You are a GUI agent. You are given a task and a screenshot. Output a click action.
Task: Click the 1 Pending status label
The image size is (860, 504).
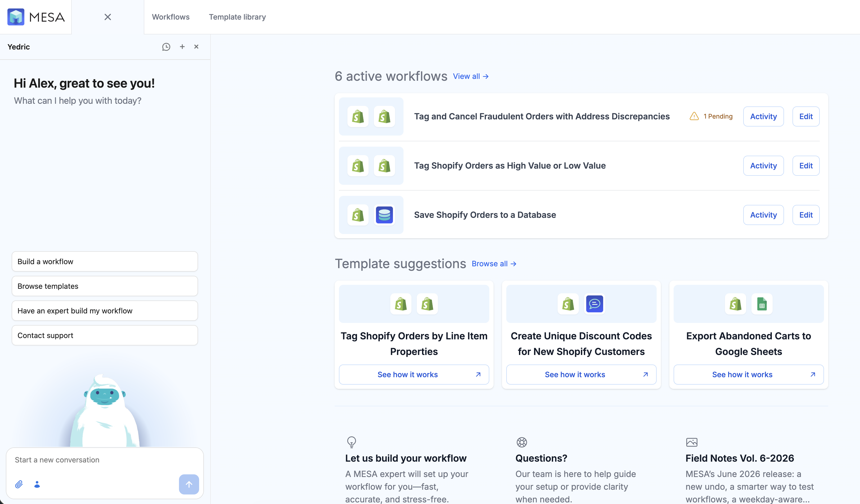point(718,116)
